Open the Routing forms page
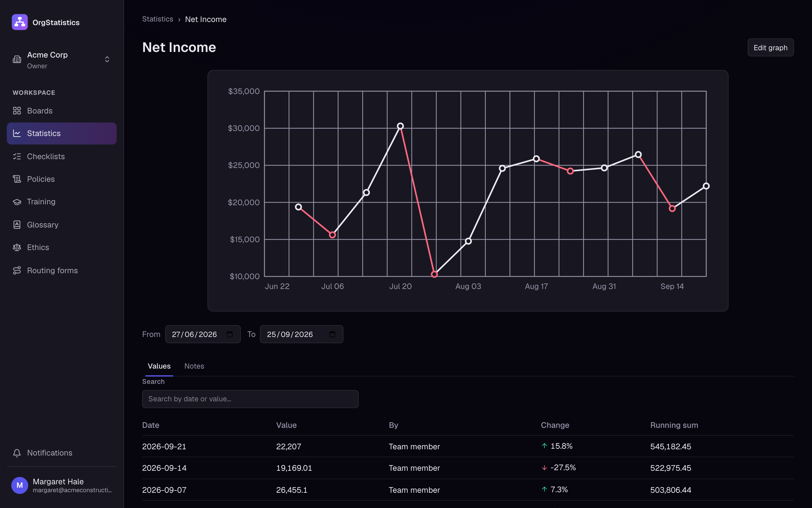The image size is (812, 508). [62, 270]
